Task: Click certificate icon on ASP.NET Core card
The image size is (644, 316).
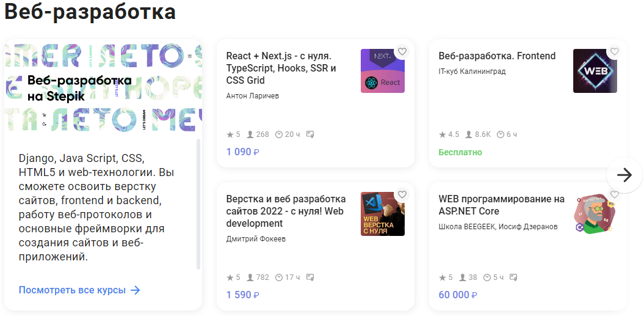Action: tap(513, 277)
